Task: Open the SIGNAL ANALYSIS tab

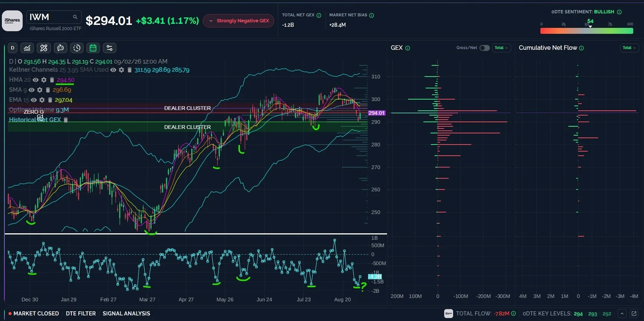Action: [x=126, y=314]
